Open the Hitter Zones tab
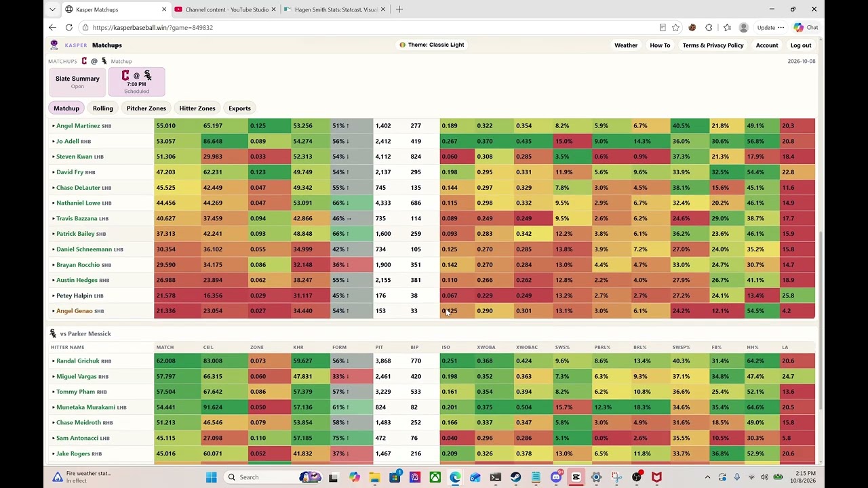This screenshot has width=868, height=488. (197, 108)
